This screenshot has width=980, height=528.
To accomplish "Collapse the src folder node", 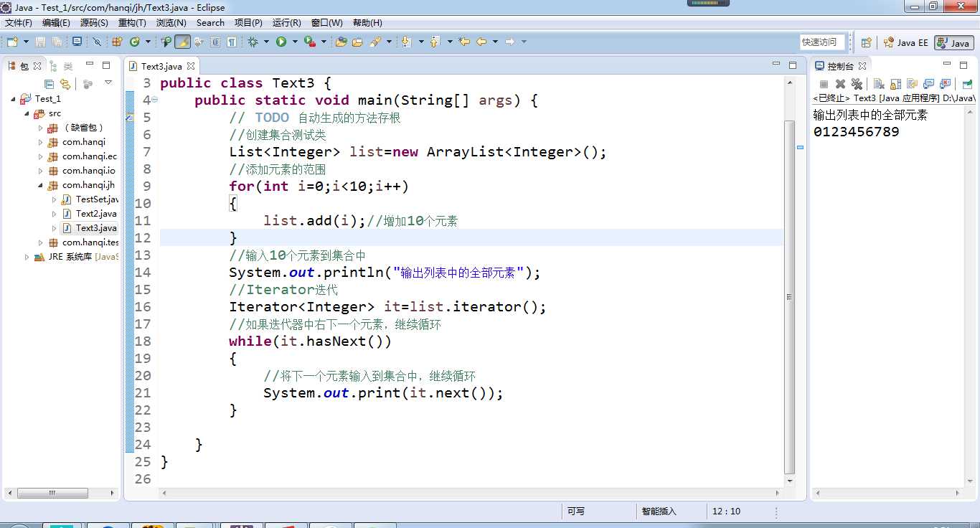I will pos(27,113).
